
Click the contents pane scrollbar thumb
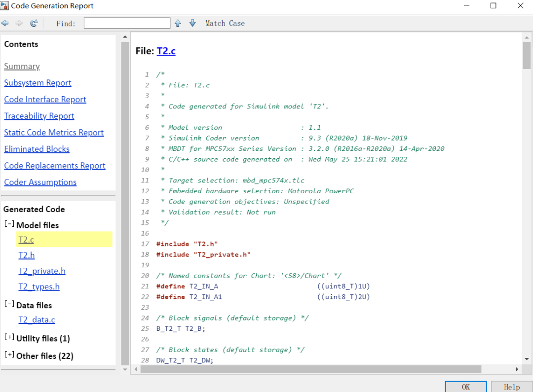pyautogui.click(x=125, y=203)
